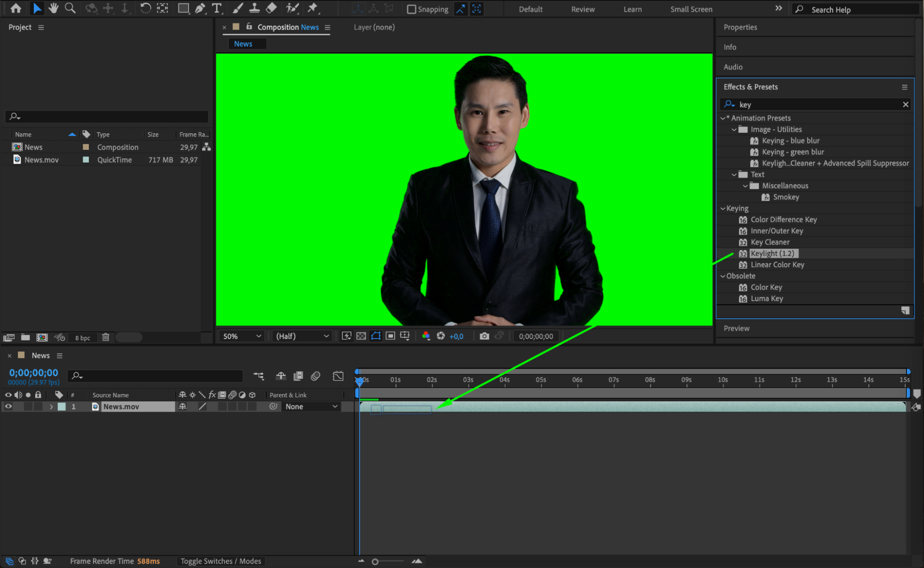Select the Type text tool

click(x=216, y=8)
